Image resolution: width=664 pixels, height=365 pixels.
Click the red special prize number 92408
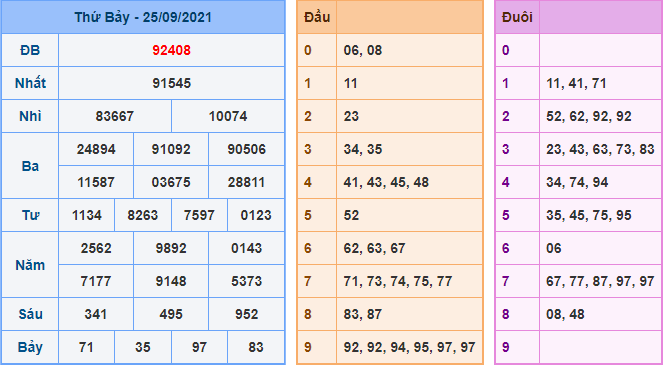(172, 50)
